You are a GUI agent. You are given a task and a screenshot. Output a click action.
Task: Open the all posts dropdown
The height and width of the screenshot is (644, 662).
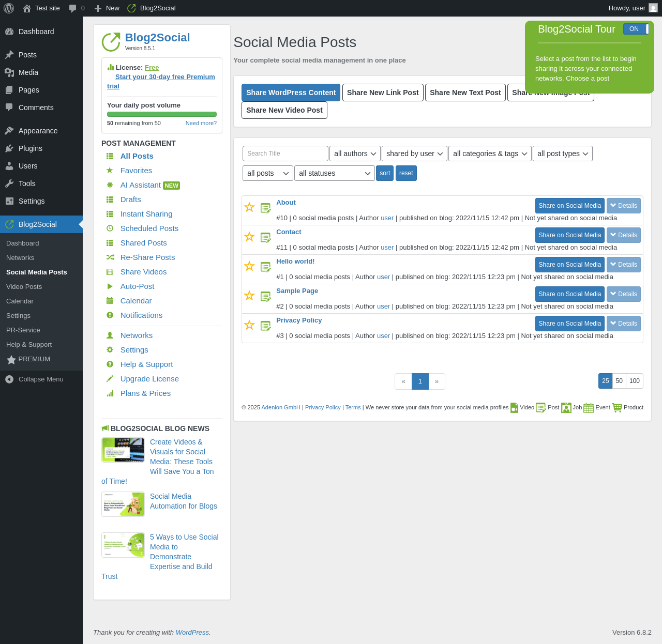[x=268, y=173]
